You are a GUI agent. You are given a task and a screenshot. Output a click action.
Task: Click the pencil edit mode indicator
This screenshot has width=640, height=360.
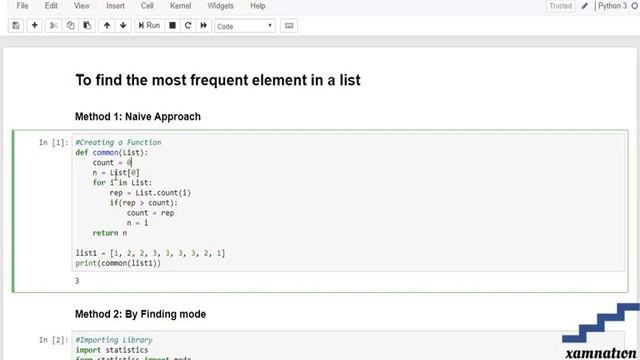pos(584,6)
